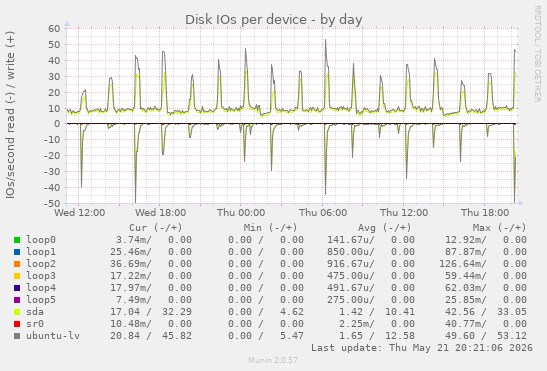Click the 'Thu 00:00' x-axis label
This screenshot has width=547, height=371.
[x=241, y=213]
